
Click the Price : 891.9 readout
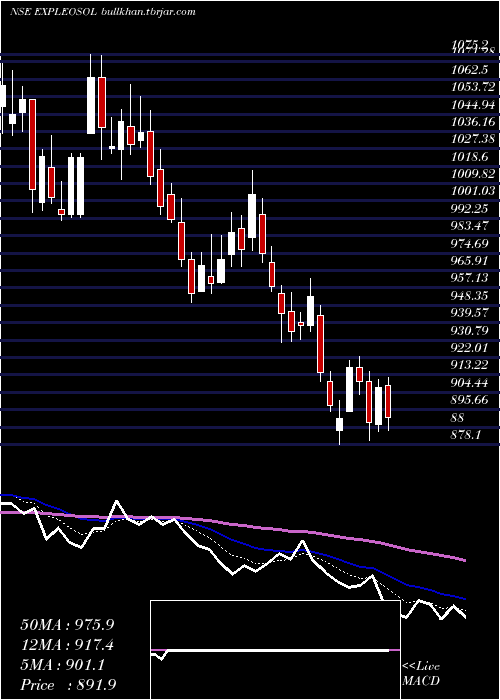pos(68,685)
